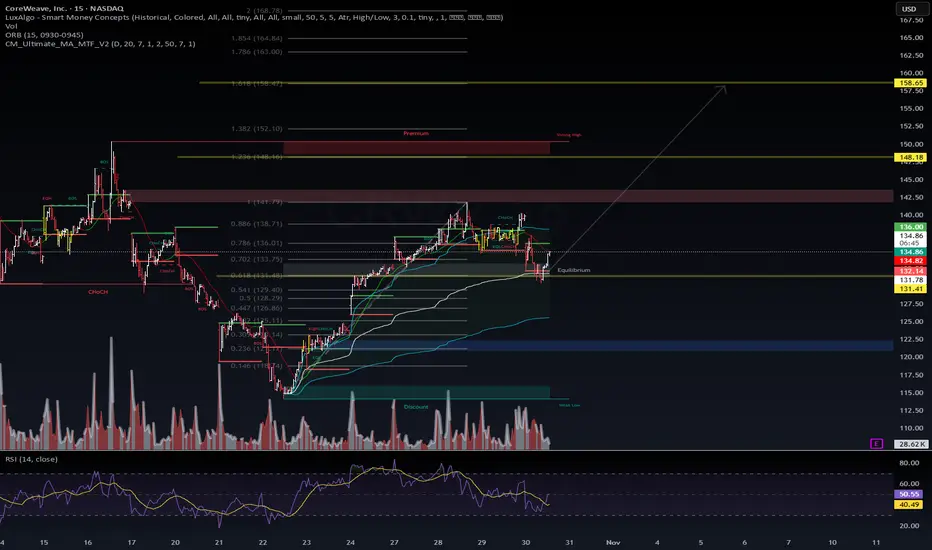The height and width of the screenshot is (550, 932).
Task: Click the Premium zone label
Action: pos(416,133)
